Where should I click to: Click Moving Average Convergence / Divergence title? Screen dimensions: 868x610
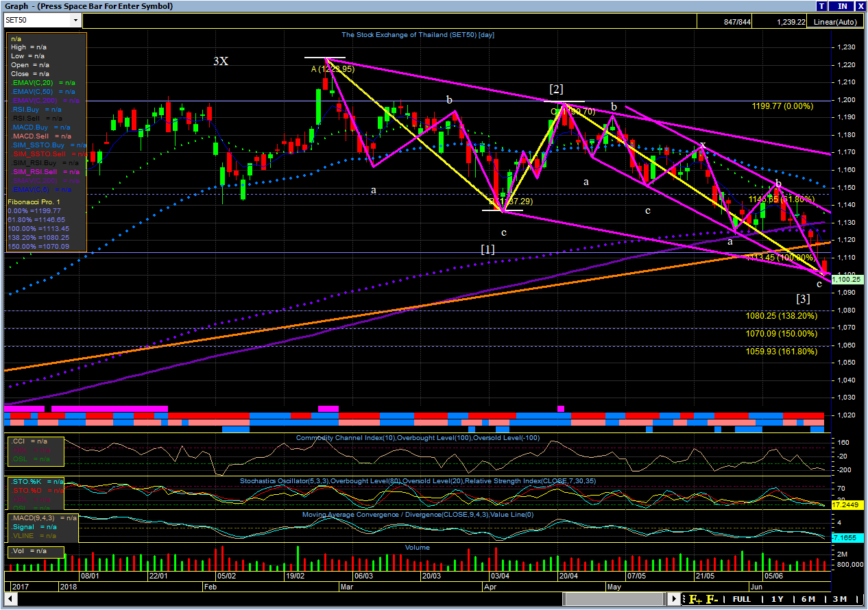pos(418,514)
